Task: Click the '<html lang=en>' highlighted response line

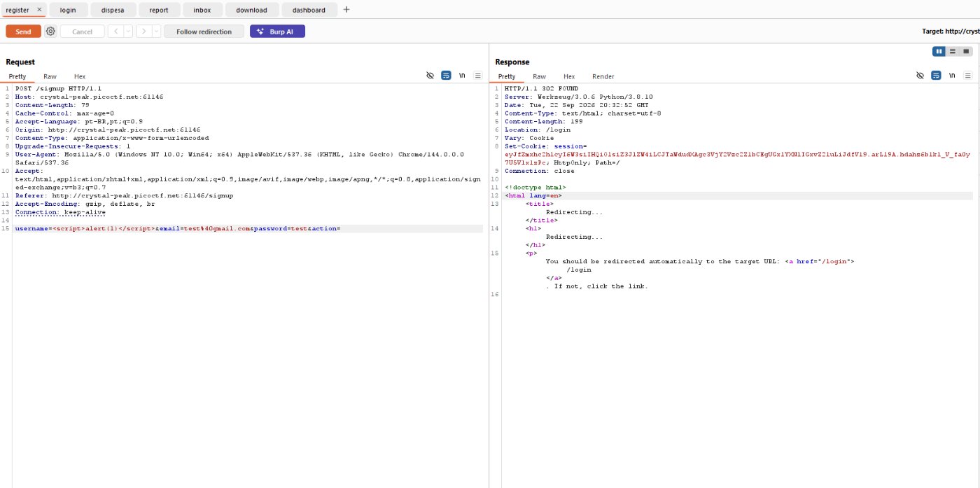Action: tap(533, 195)
